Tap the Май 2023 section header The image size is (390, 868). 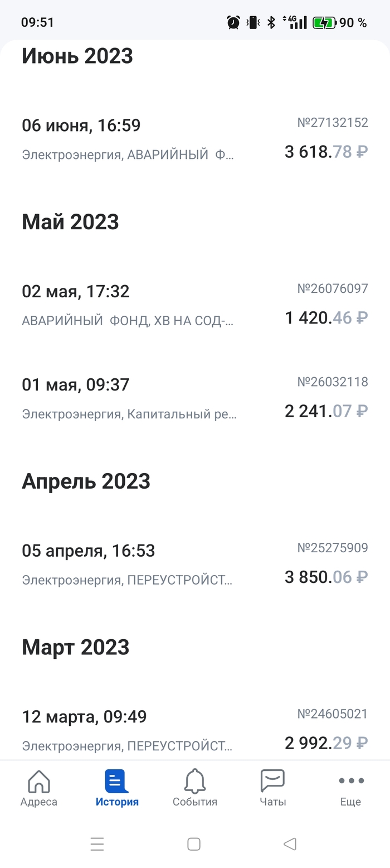tap(71, 222)
